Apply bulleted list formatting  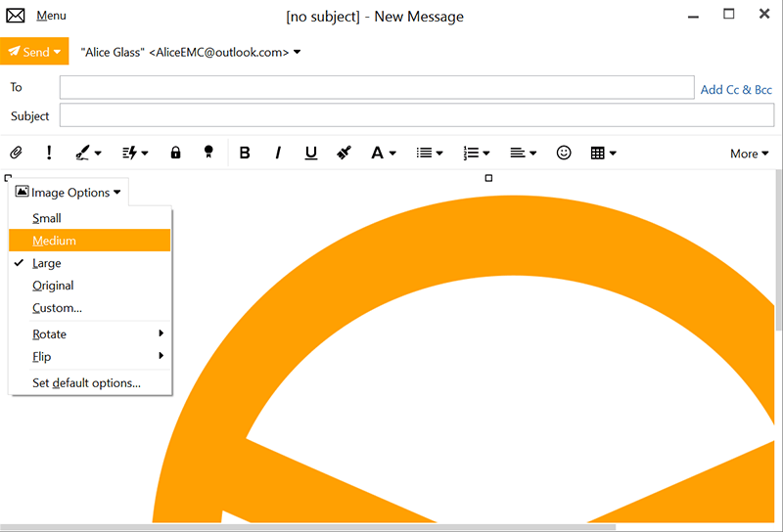tap(425, 153)
